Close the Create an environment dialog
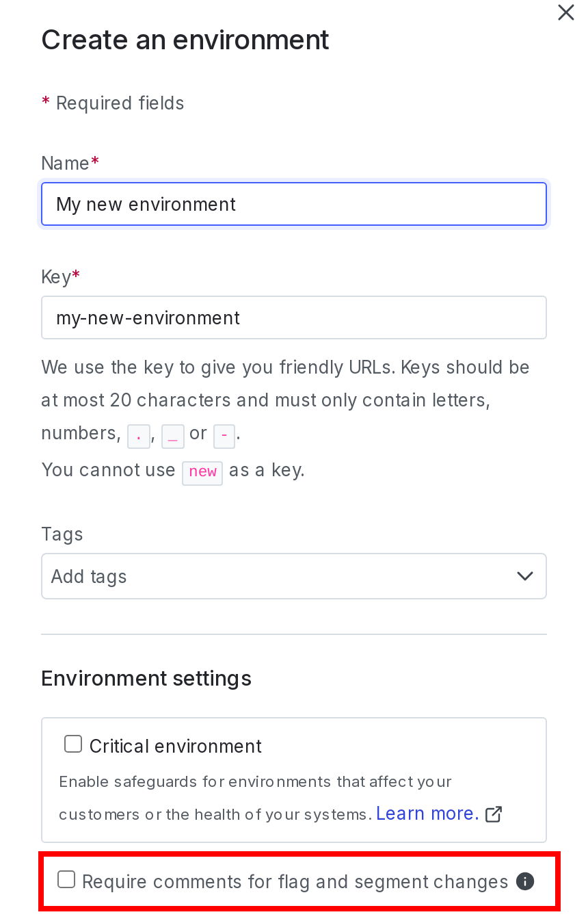This screenshot has height=921, width=588. pyautogui.click(x=565, y=12)
